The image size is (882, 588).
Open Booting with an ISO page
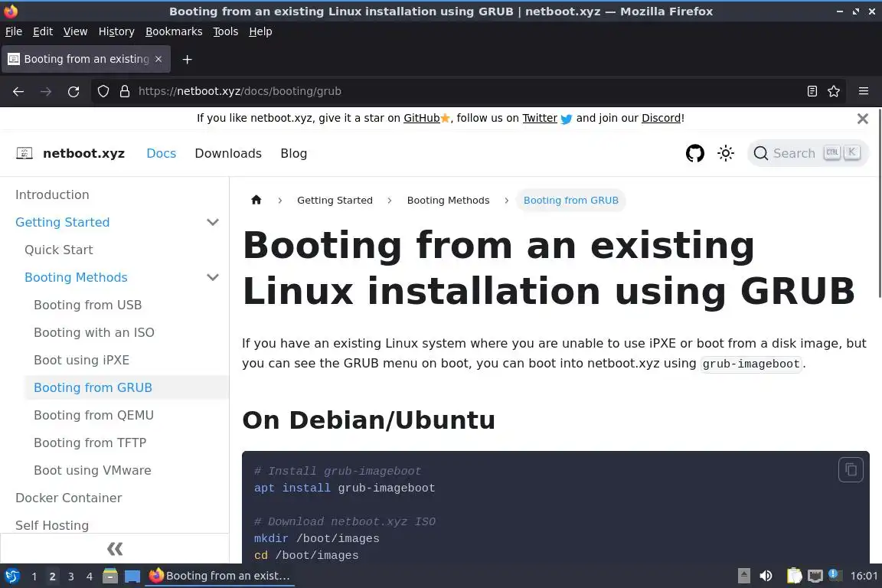94,332
